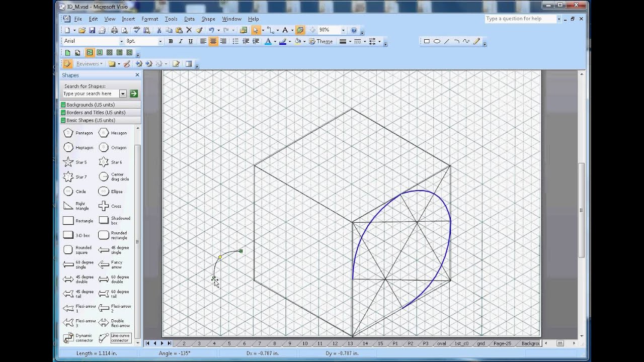Open Borders and Titles (US units) stencil
644x362 pixels.
point(100,113)
